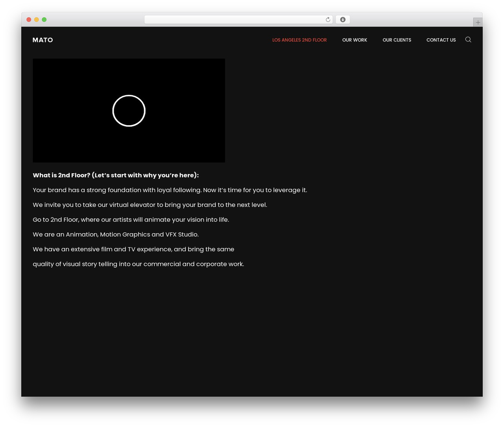Viewport: 504px width, 427px height.
Task: Click the 'Go to 2nd Floor' sentence
Action: click(131, 219)
